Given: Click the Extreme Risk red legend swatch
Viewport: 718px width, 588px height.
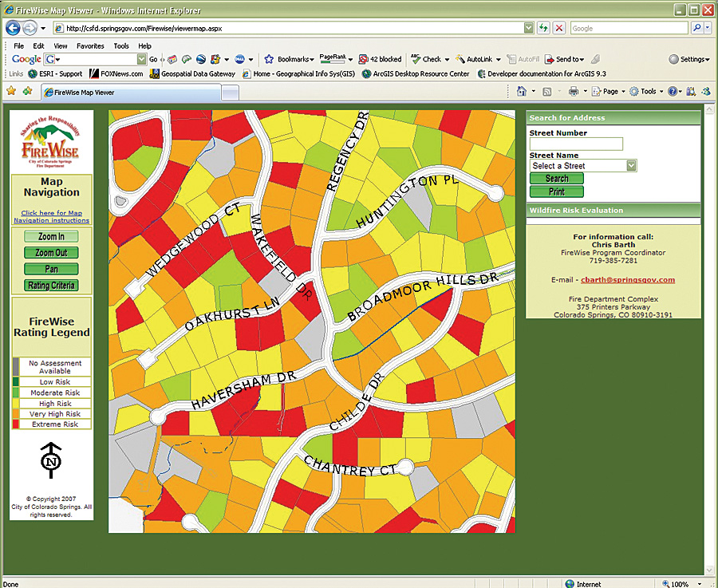Looking at the screenshot, I should coord(16,424).
